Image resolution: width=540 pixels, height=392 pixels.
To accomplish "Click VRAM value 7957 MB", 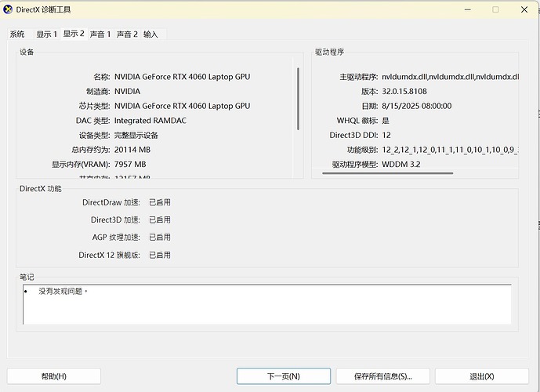I will [x=130, y=165].
